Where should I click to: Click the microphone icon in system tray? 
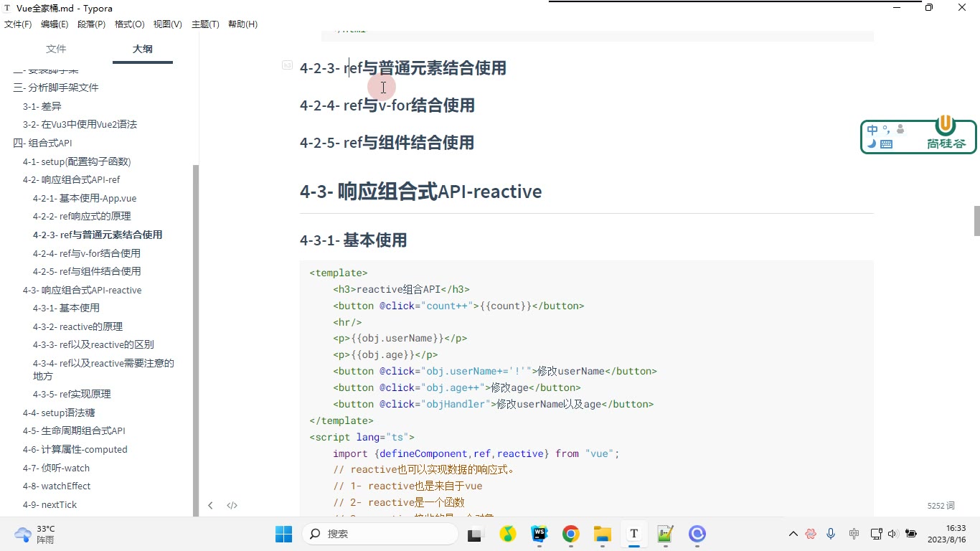(x=831, y=534)
